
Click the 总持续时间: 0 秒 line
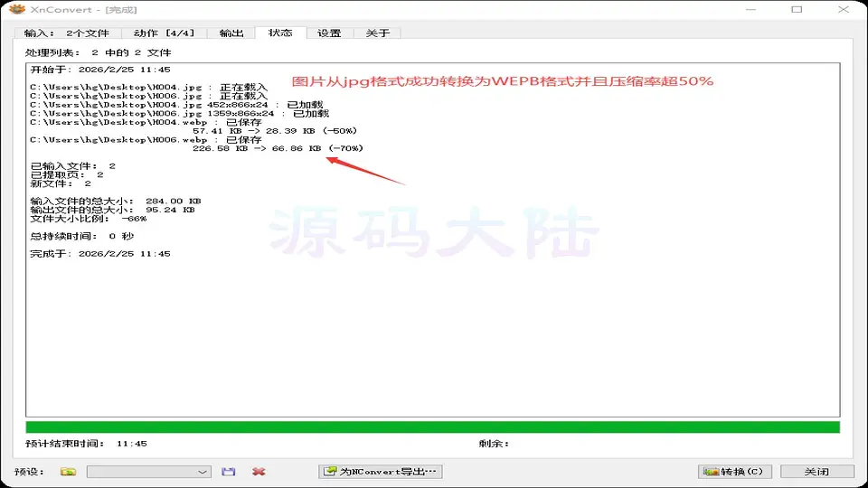tap(82, 236)
